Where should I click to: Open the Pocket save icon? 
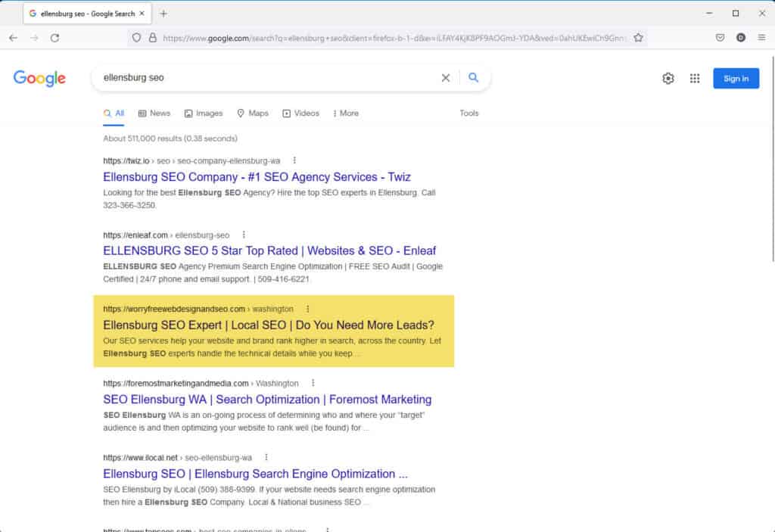[721, 38]
